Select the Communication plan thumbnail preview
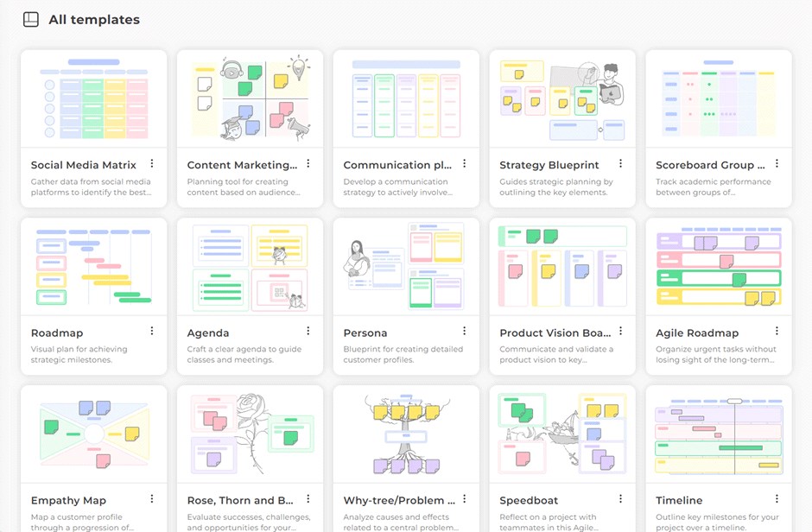 [406, 98]
